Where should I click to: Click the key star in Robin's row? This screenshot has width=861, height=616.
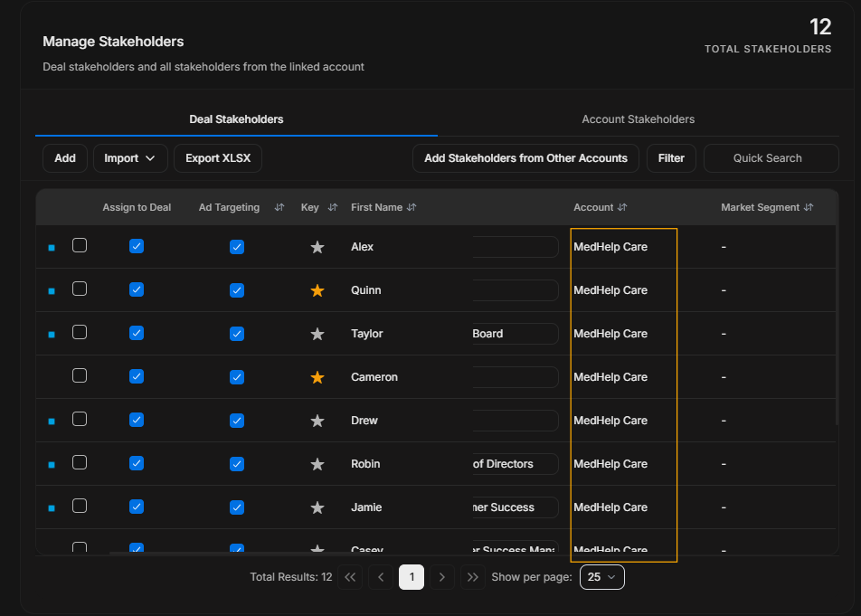click(317, 464)
